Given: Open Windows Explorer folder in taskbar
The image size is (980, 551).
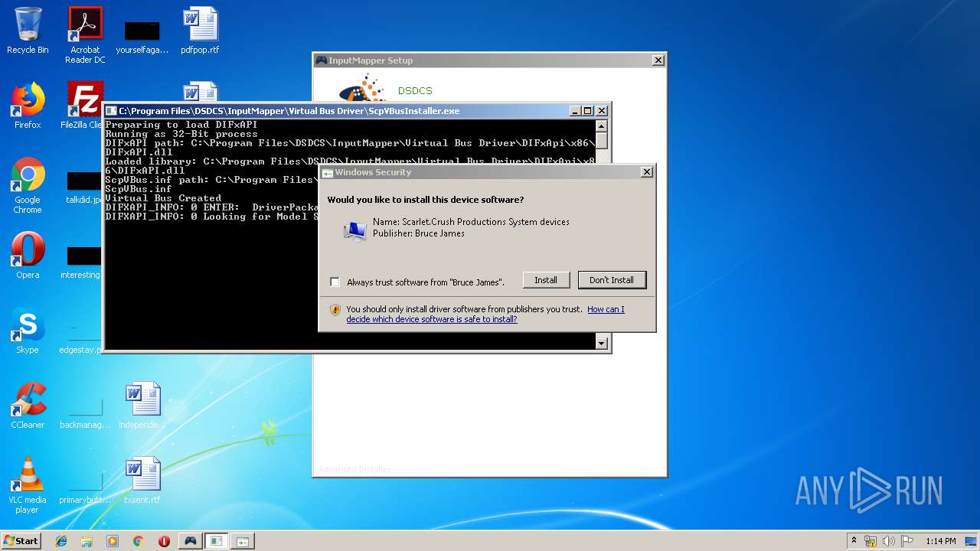Looking at the screenshot, I should pyautogui.click(x=87, y=541).
